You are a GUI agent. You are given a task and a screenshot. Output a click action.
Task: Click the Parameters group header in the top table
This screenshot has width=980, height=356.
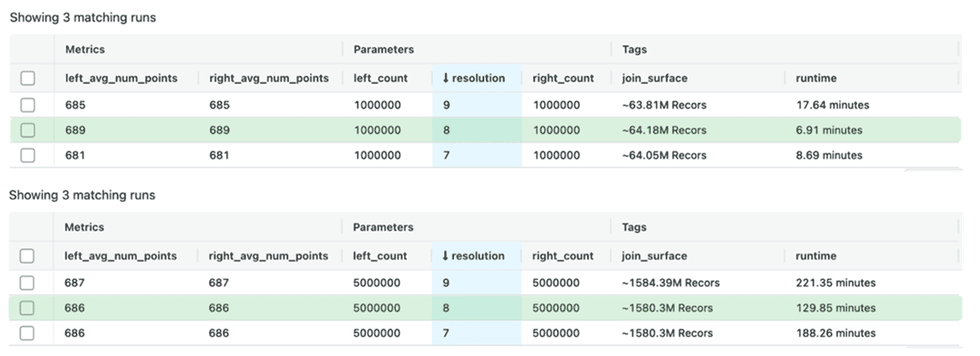383,50
